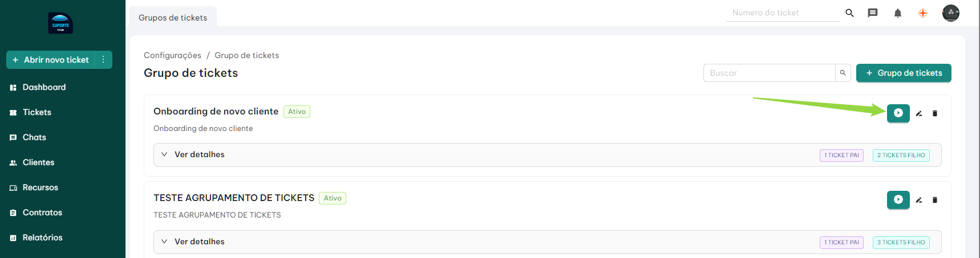Open the notifications bell
The height and width of the screenshot is (258, 980).
(x=898, y=13)
